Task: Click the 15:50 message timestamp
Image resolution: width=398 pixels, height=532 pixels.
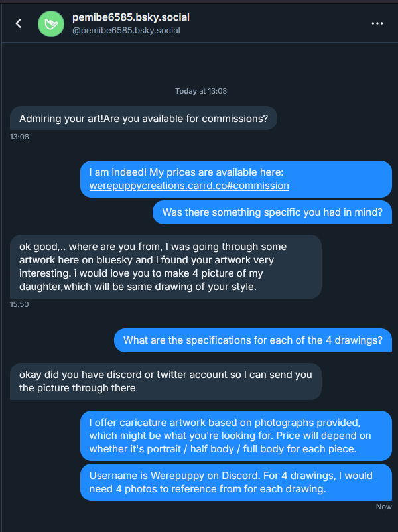Action: tap(20, 305)
